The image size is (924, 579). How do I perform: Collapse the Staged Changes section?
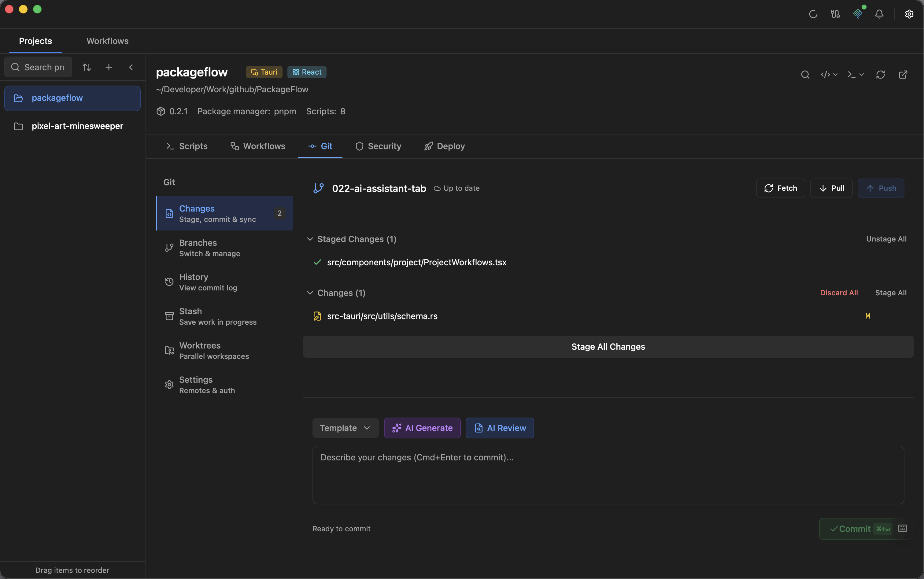(x=310, y=239)
